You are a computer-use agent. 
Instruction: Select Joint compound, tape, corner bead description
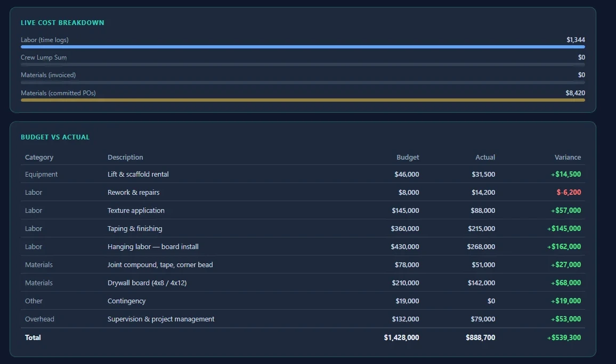point(160,265)
